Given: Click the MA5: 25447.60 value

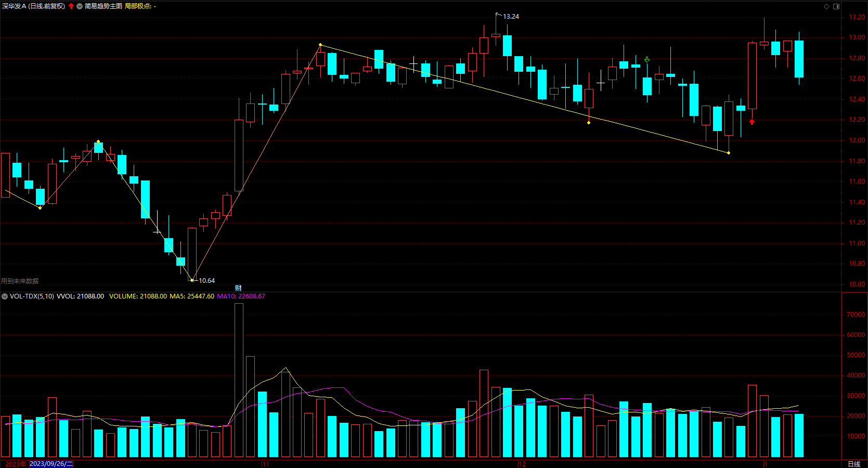Looking at the screenshot, I should point(192,296).
